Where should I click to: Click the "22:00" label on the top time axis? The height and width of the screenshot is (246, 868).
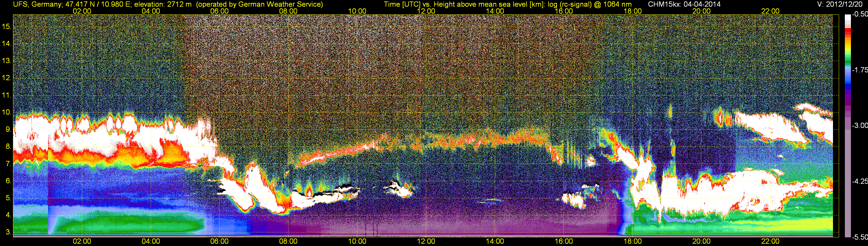(770, 11)
